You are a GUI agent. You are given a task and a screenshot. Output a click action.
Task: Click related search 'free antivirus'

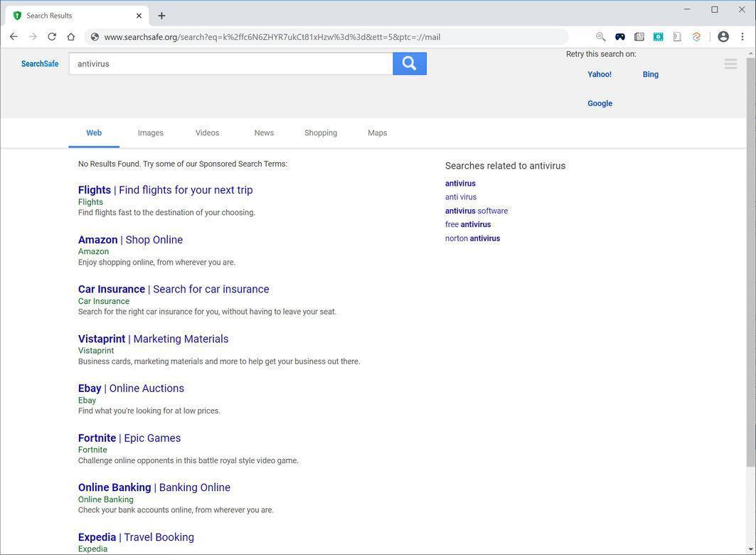tap(468, 224)
